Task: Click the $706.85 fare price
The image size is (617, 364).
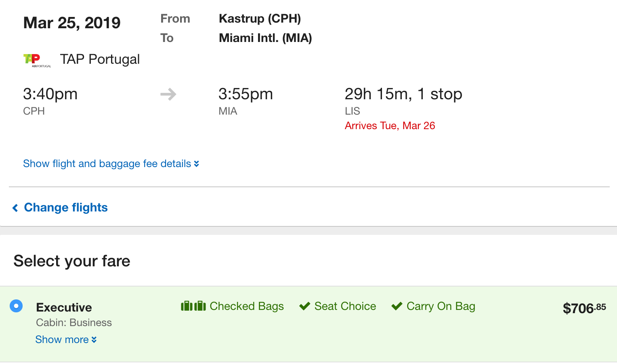Action: pyautogui.click(x=584, y=308)
